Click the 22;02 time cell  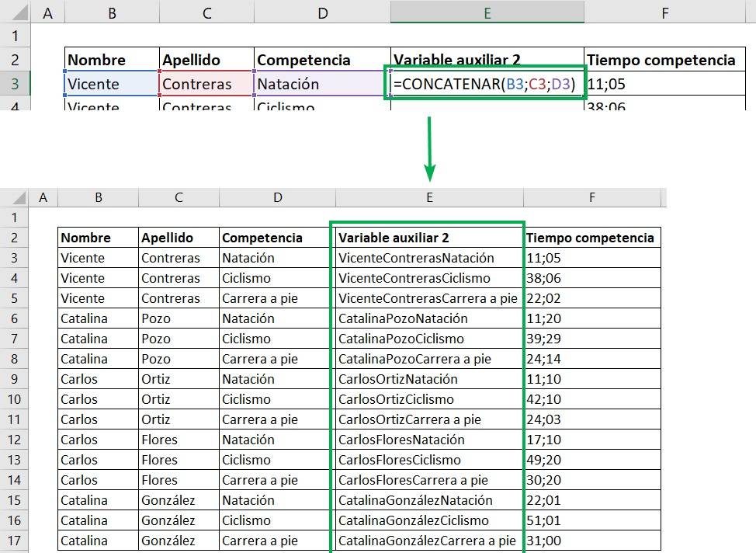(592, 298)
